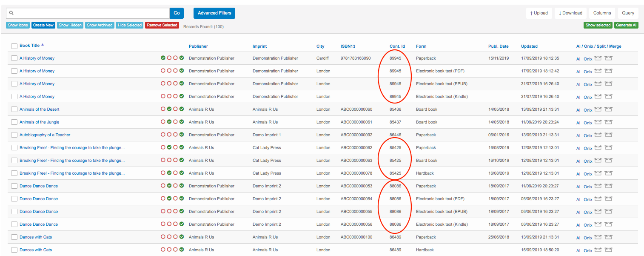
Task: Click the Split icon for Autobiography of a Teacher
Action: click(x=598, y=135)
